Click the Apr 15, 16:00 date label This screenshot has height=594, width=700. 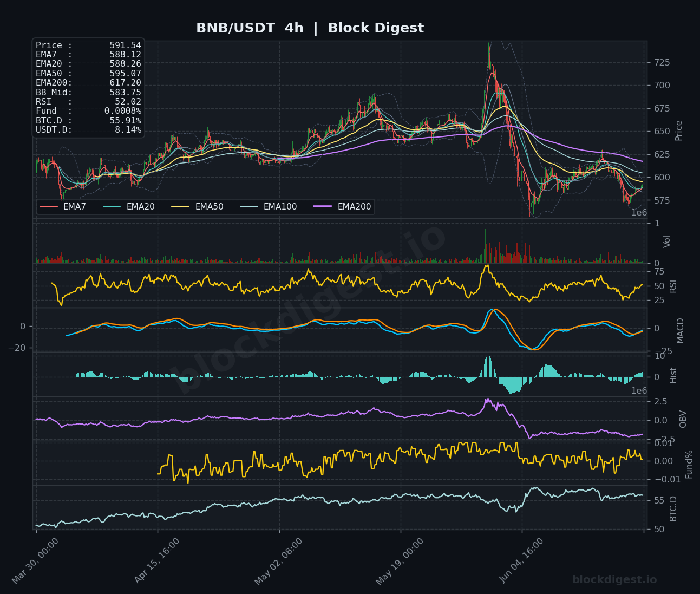coord(156,561)
